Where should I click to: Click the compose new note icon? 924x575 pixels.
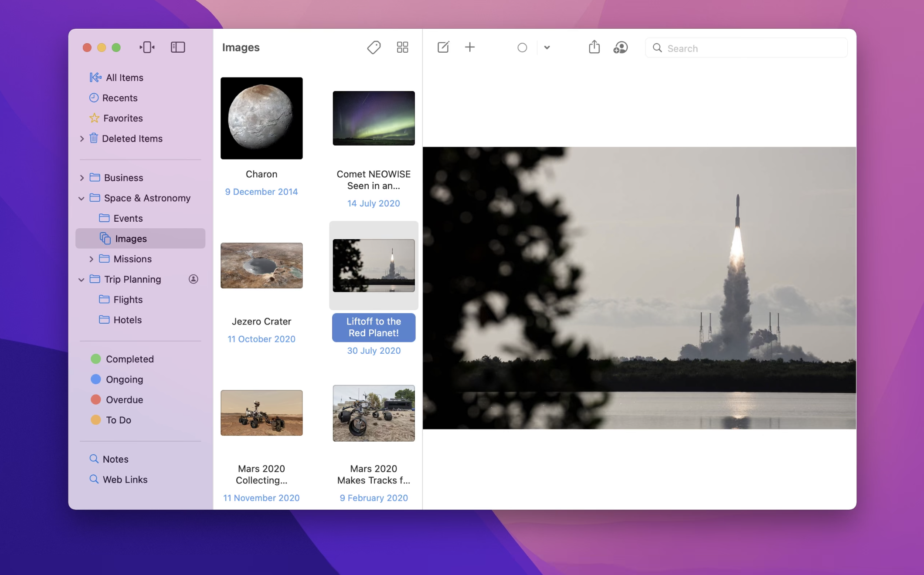[443, 47]
